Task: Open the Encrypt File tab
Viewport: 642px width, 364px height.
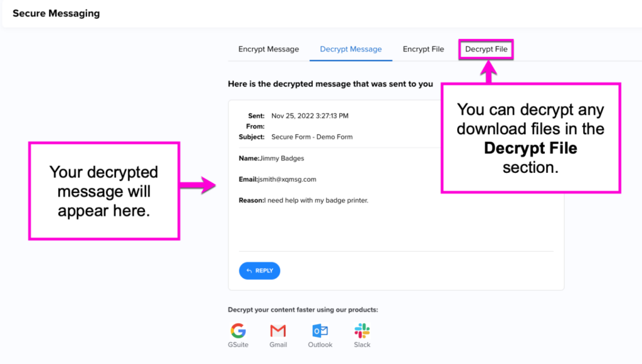Action: click(423, 49)
